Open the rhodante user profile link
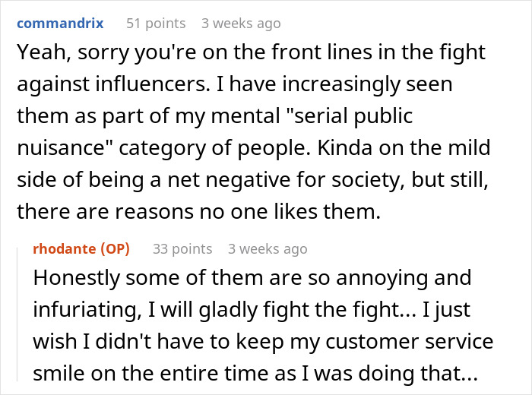Viewport: 532px width, 395px height. 65,249
